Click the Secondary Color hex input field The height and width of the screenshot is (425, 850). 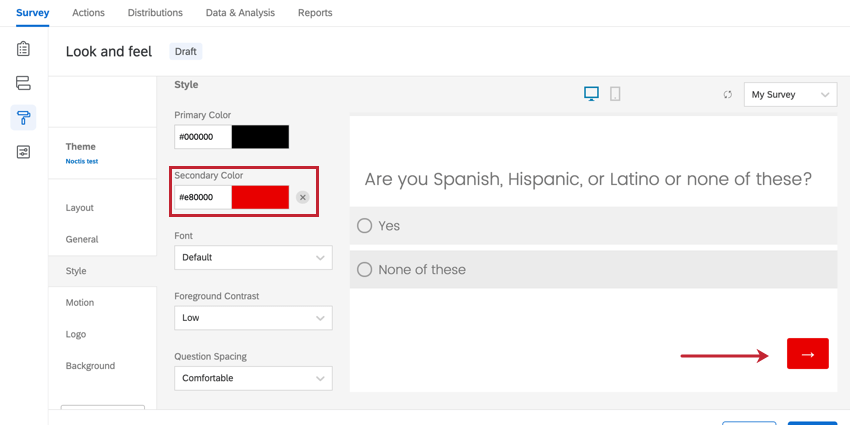tap(203, 198)
